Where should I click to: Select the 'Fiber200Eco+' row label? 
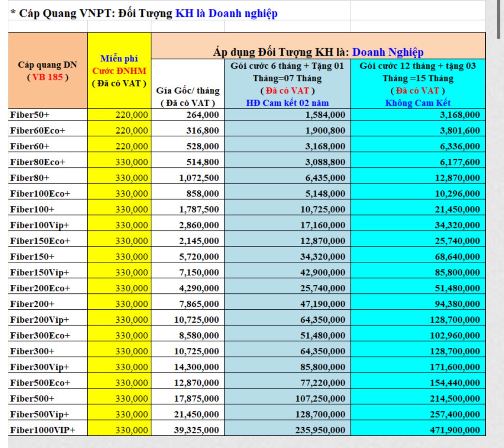click(40, 289)
